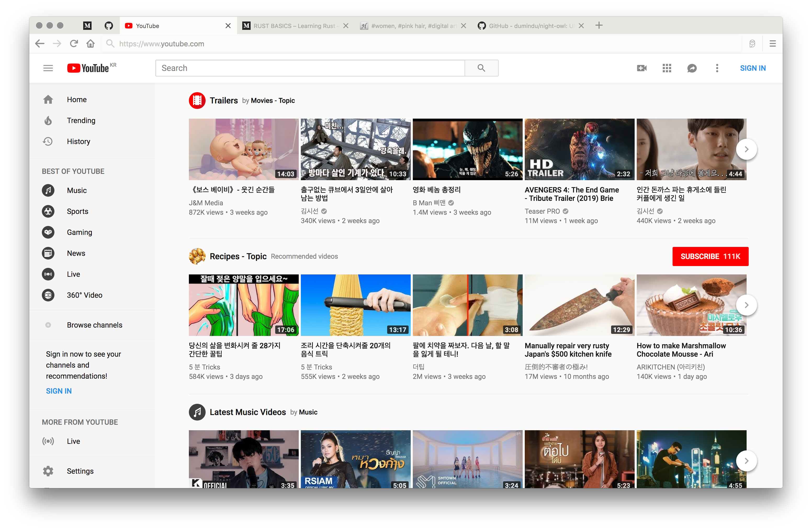The image size is (812, 530).
Task: Open the Avengers 4 trailer thumbnail
Action: 579,149
